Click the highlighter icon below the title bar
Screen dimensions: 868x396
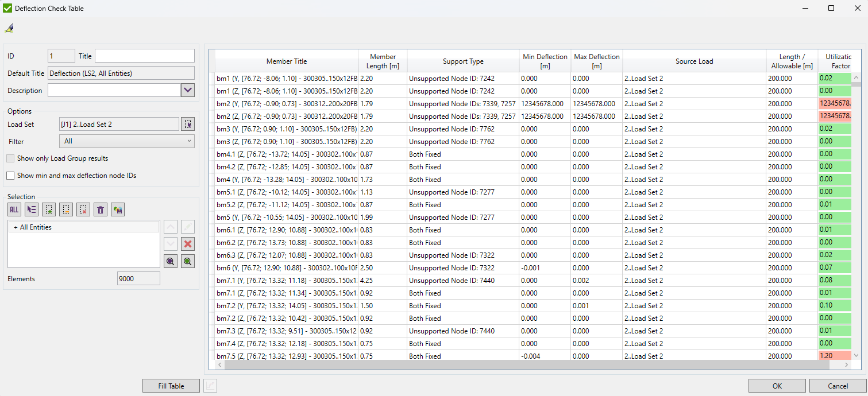coord(9,27)
